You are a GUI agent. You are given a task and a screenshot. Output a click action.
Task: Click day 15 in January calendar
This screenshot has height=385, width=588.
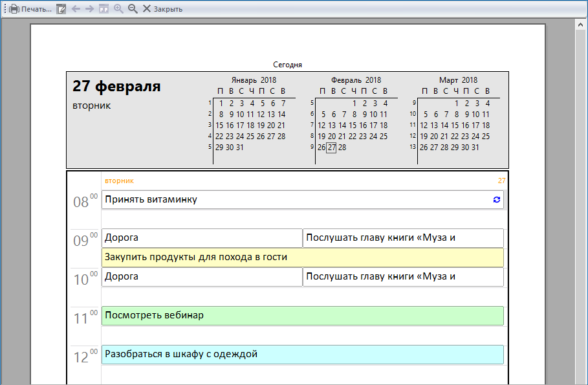[x=219, y=126]
